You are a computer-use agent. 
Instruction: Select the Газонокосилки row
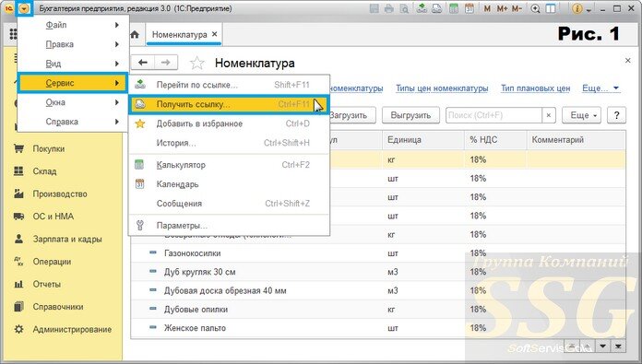coord(378,253)
